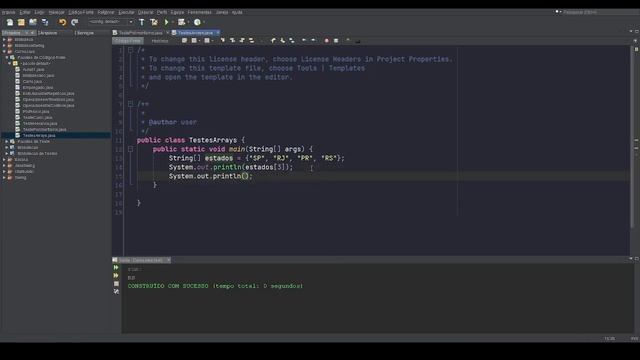Expand the Swing project node

4,178
